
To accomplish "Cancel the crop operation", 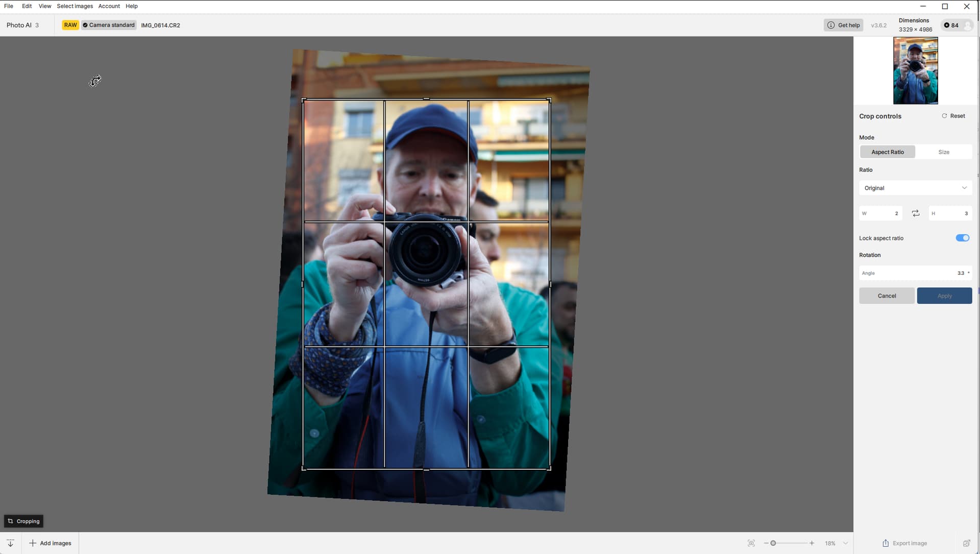I will (887, 296).
